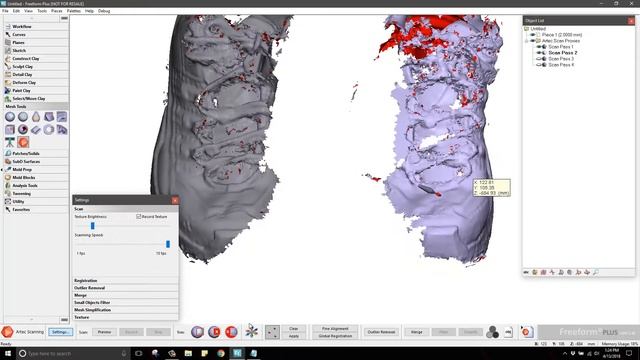Click the Freeform app icon on taskbar
Image resolution: width=640 pixels, height=360 pixels.
coord(237,353)
